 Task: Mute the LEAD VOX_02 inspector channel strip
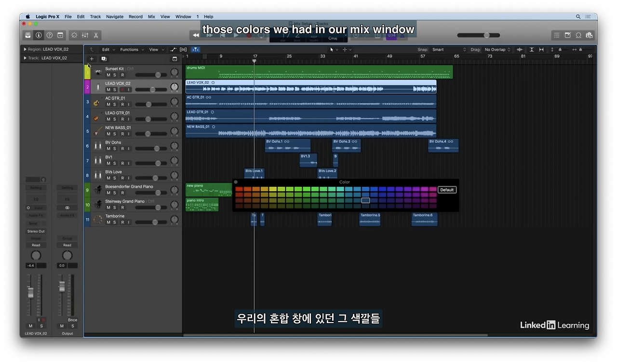coord(31,326)
